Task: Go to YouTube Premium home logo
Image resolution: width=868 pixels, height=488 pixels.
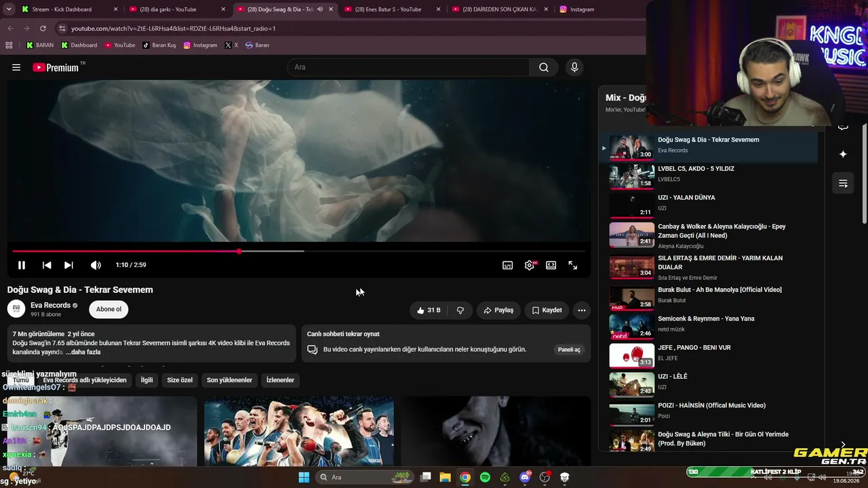Action: (56, 67)
